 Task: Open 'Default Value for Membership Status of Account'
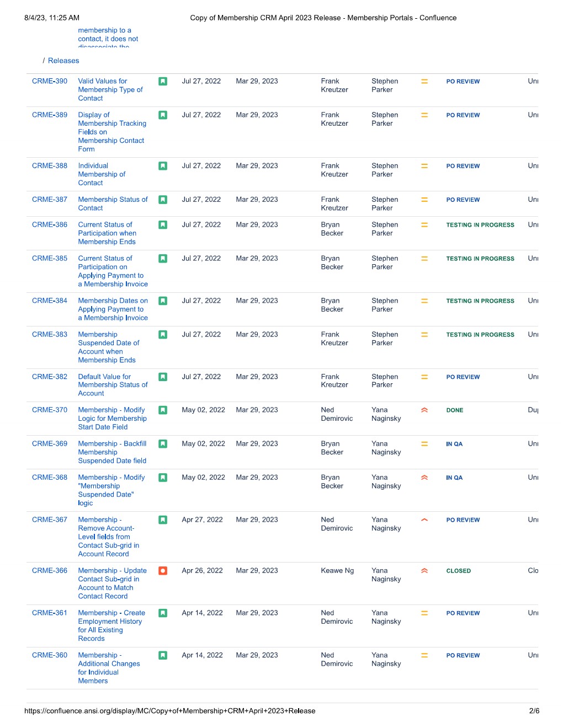113,385
